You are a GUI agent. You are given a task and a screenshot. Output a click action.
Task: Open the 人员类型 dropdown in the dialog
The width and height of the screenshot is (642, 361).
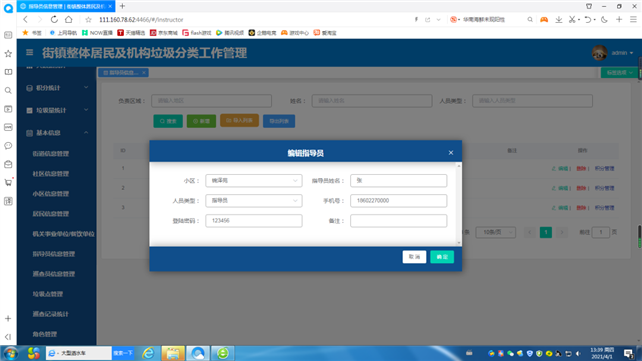pyautogui.click(x=254, y=201)
